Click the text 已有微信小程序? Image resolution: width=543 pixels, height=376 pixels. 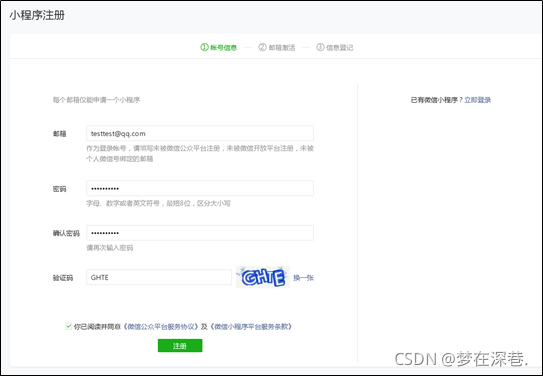click(436, 100)
